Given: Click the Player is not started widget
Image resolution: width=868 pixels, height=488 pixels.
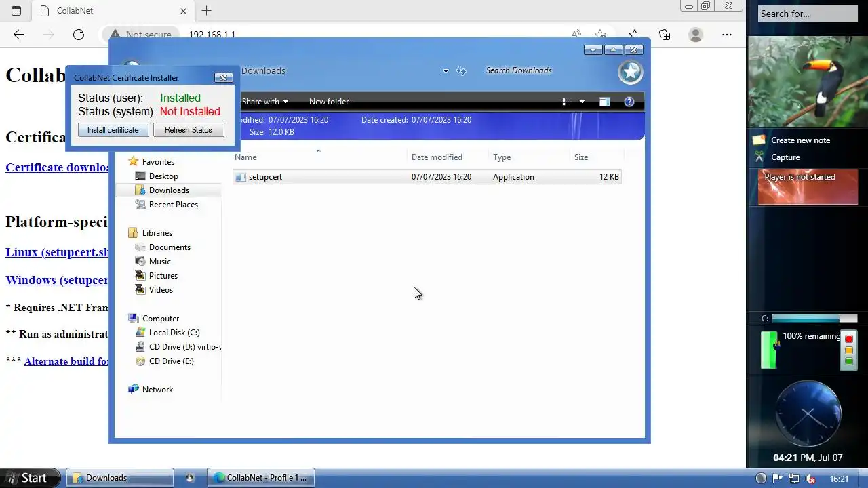Looking at the screenshot, I should coord(808,187).
